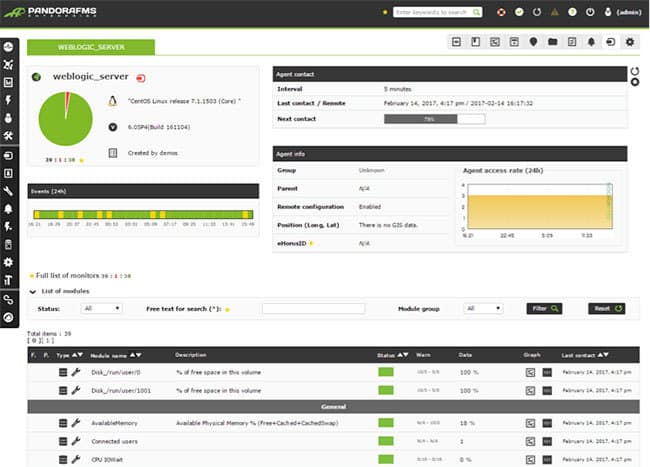Open the heartbeat monitoring icon in the sidebar
Image resolution: width=650 pixels, height=467 pixels.
tap(8, 47)
